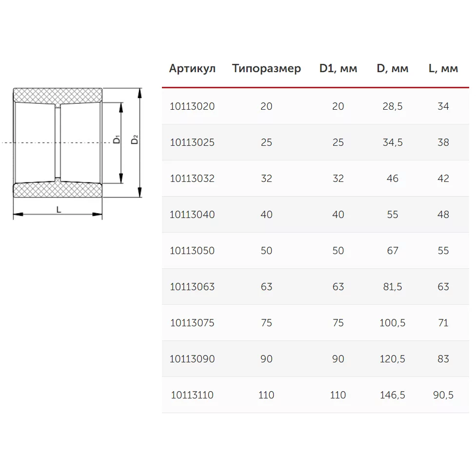Click the L value 55 in row 10113050

tap(443, 251)
